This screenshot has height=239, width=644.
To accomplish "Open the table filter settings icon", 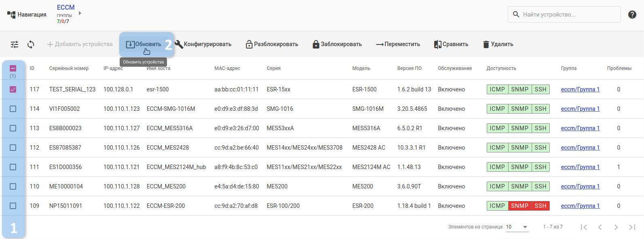I will click(15, 44).
